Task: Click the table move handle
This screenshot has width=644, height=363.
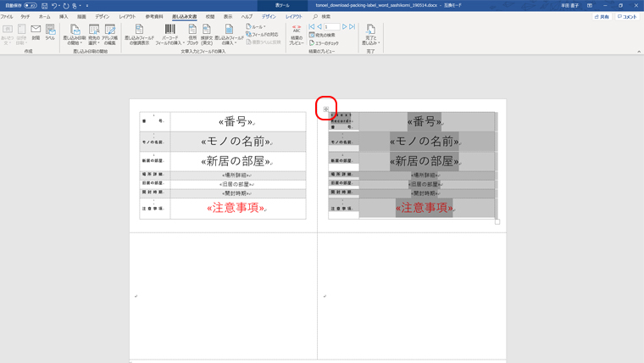Action: (x=326, y=109)
